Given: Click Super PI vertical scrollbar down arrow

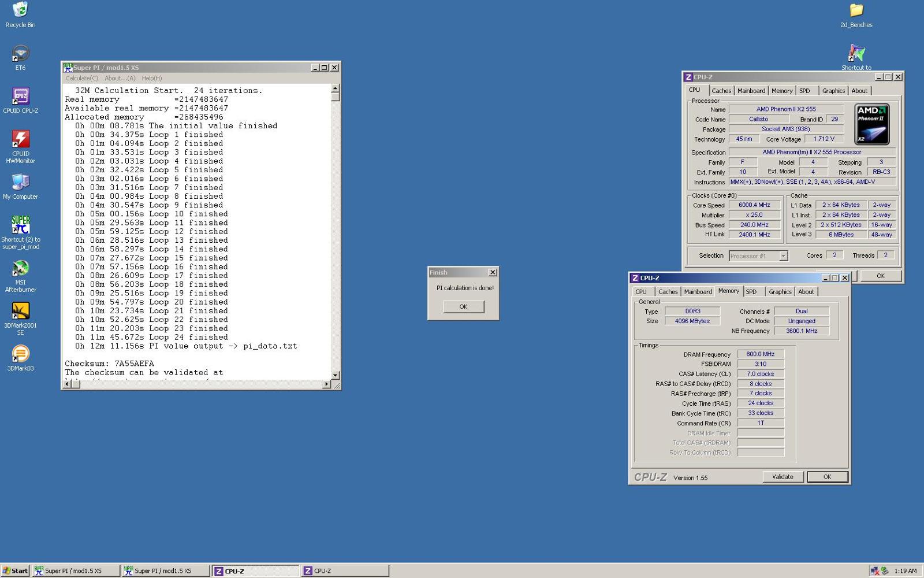Looking at the screenshot, I should click(335, 375).
